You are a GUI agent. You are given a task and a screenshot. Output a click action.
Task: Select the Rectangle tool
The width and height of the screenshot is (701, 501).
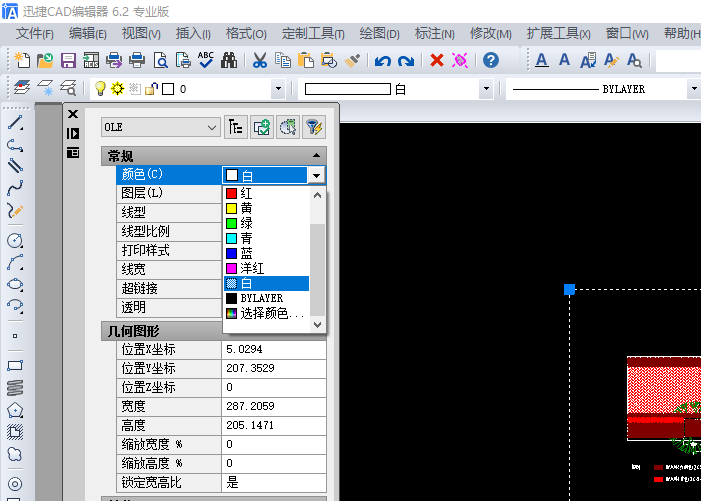click(15, 366)
